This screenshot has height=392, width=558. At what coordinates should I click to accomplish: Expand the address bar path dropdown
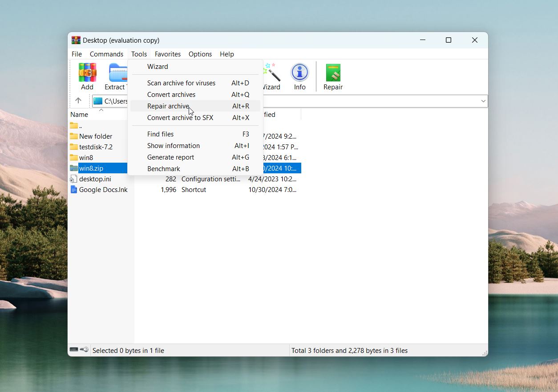click(483, 101)
